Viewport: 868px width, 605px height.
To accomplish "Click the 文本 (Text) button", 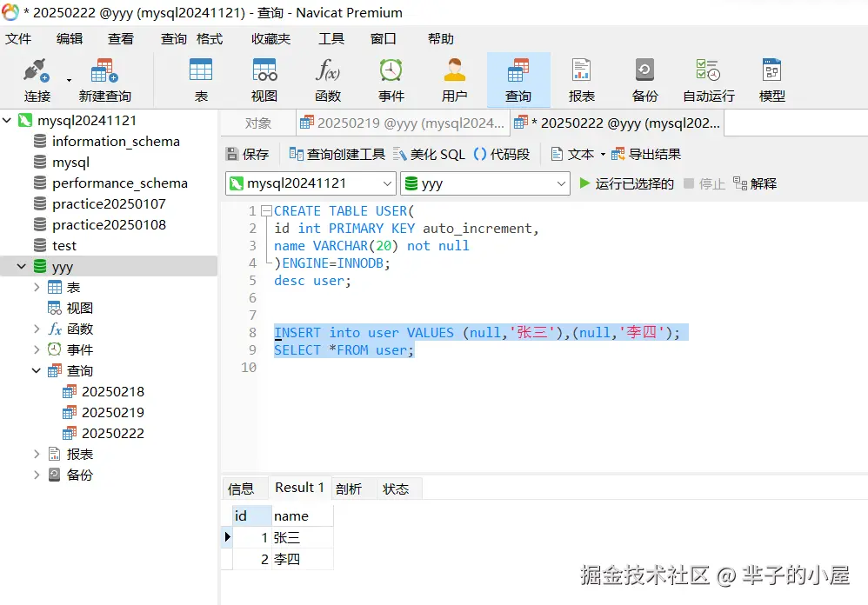I will pyautogui.click(x=572, y=154).
